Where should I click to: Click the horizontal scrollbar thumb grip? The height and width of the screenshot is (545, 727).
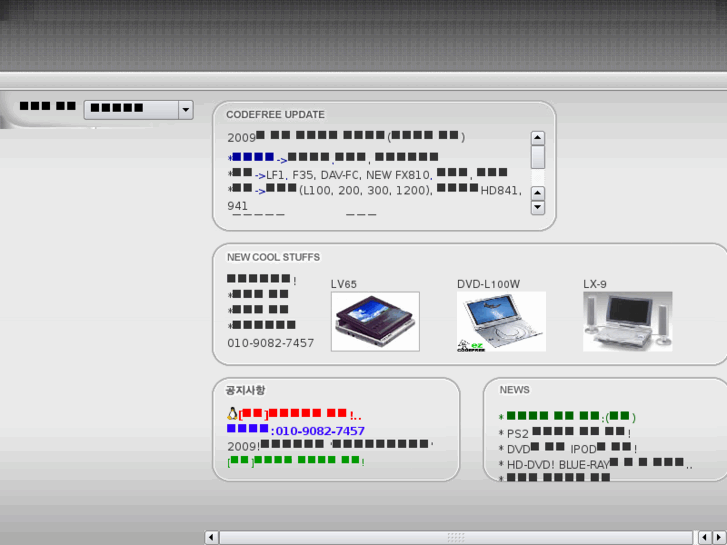[x=456, y=537]
